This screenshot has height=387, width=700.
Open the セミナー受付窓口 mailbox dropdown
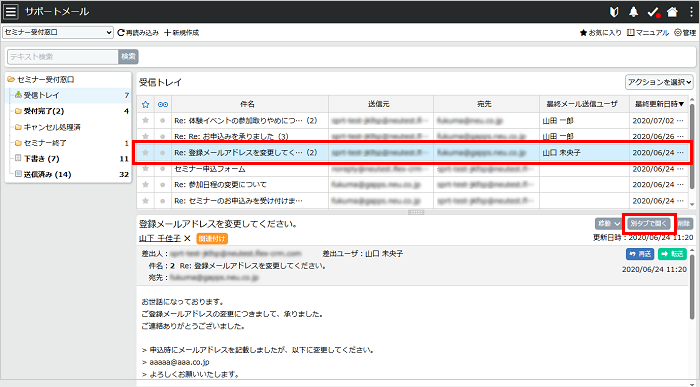tap(58, 32)
